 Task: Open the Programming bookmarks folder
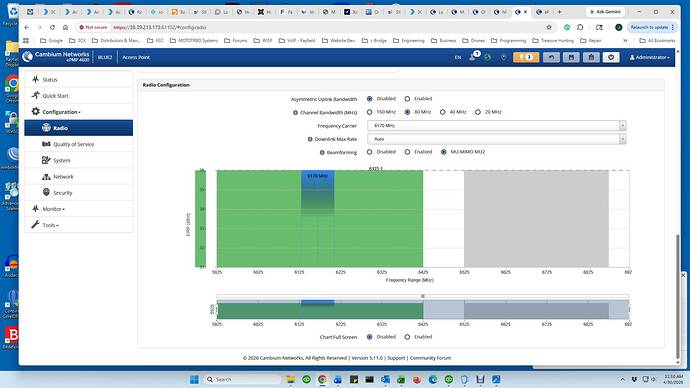point(510,40)
